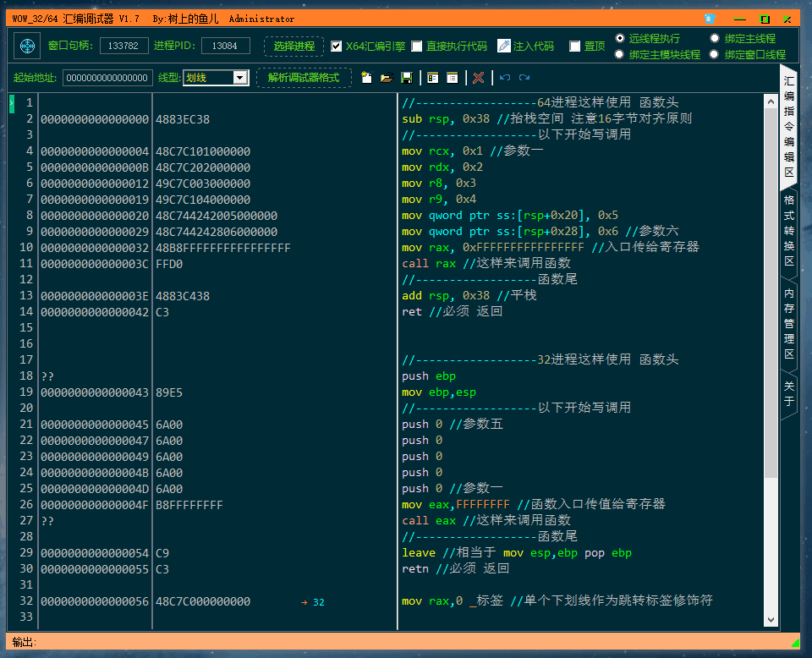Click the code line 'mov r8, 0x3'
Viewport: 812px width, 658px height.
click(x=439, y=183)
